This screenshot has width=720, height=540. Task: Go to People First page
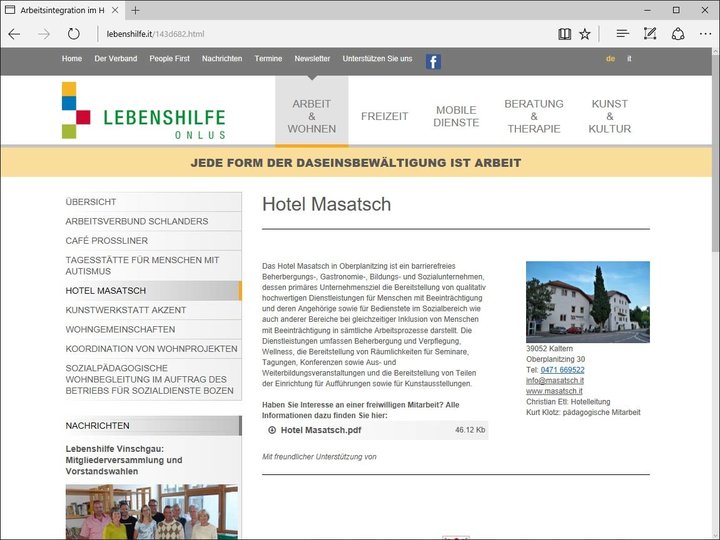(169, 59)
